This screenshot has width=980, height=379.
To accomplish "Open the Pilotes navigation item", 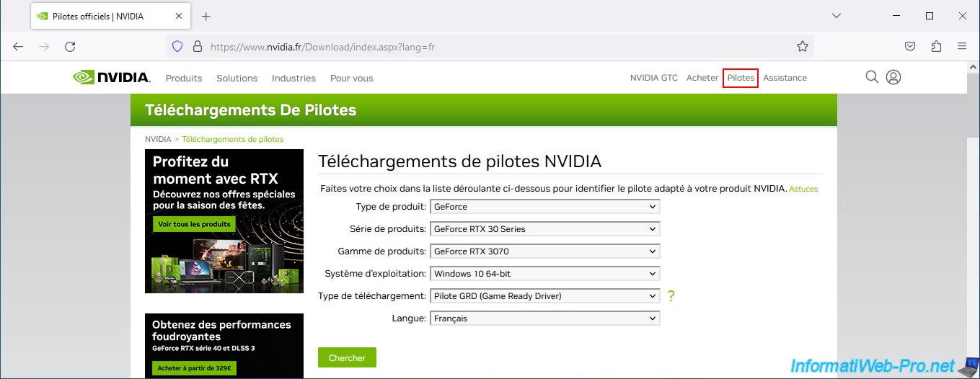I will pos(741,78).
